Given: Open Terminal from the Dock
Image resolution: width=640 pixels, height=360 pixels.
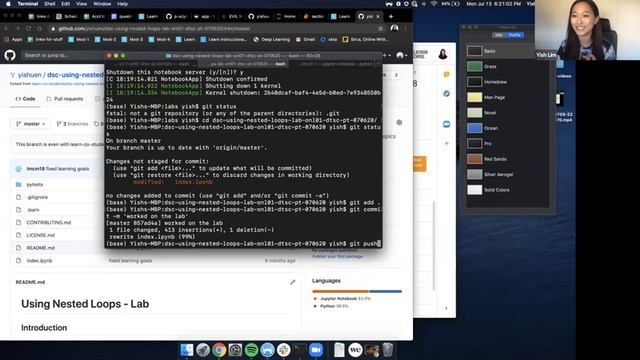Looking at the screenshot, I should coord(300,350).
